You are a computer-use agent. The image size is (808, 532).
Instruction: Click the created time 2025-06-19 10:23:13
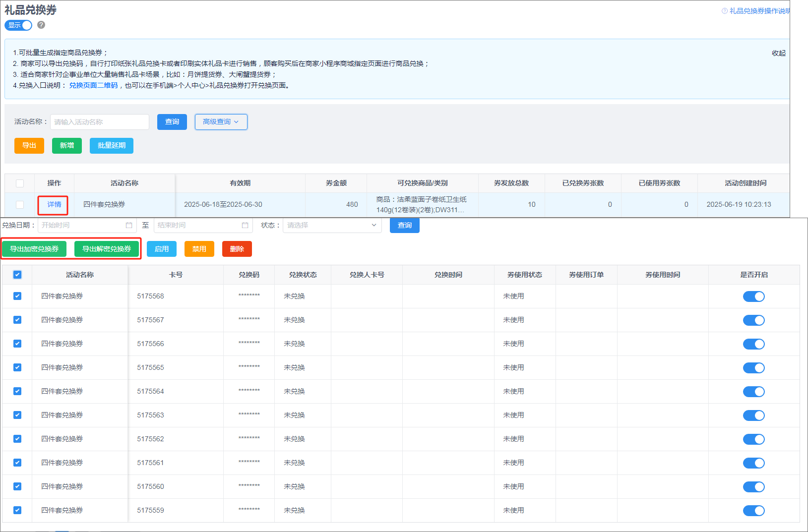click(x=739, y=204)
